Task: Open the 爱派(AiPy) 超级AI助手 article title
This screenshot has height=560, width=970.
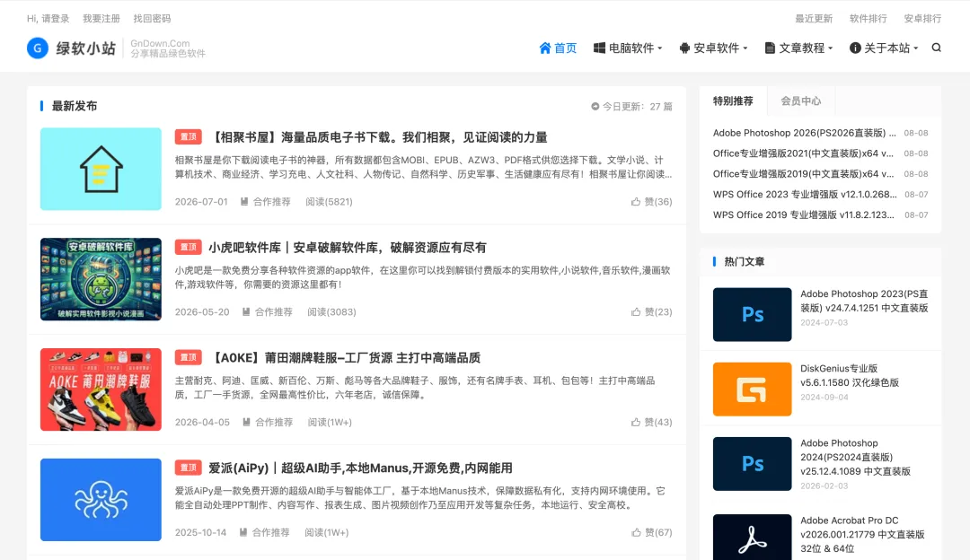Action: pos(361,468)
